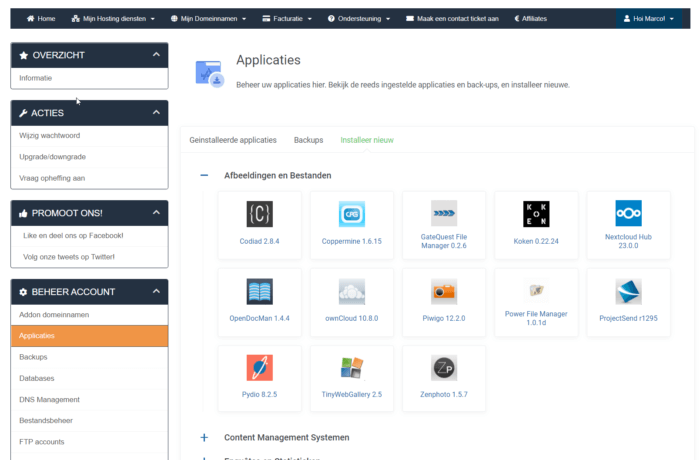Click the Piwigo 12.2.0 label
The width and height of the screenshot is (700, 460).
(x=444, y=318)
